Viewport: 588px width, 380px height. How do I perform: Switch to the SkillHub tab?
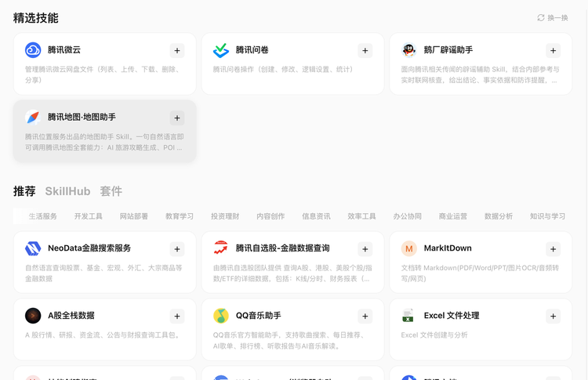coord(67,191)
